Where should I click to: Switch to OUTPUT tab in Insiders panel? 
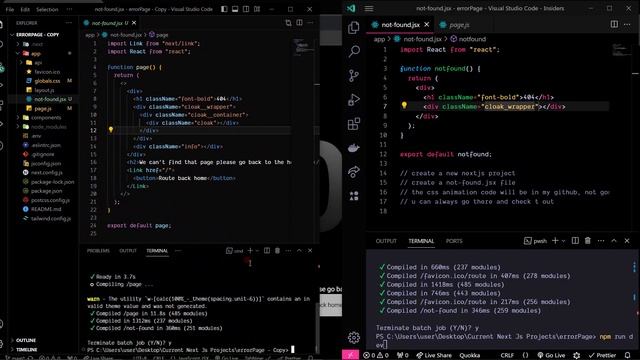386,241
